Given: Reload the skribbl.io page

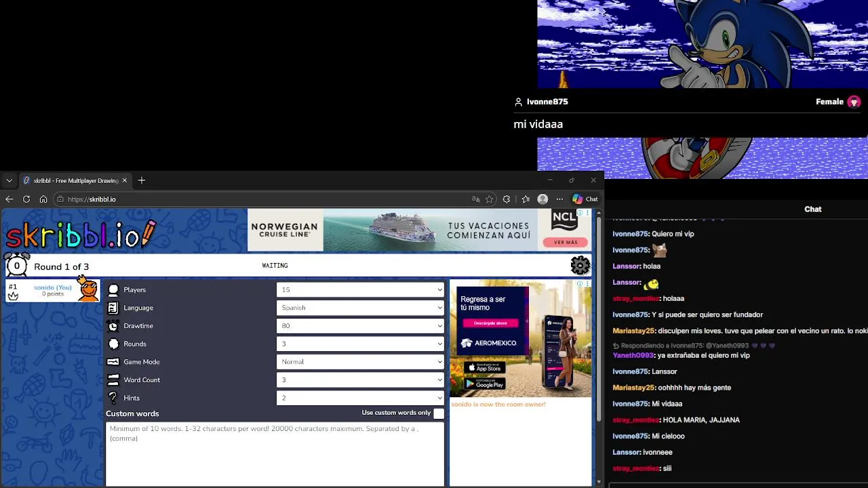Looking at the screenshot, I should (x=26, y=199).
